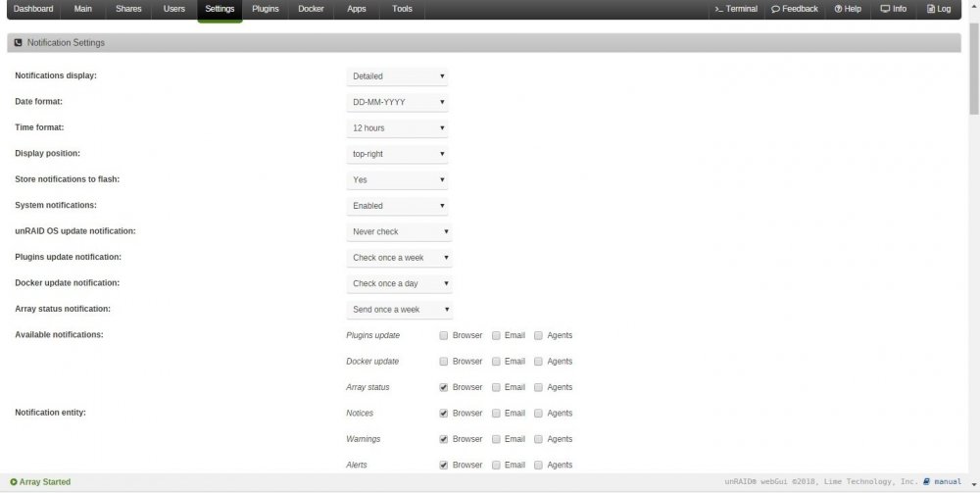Click the Notification entity label
This screenshot has width=980, height=493.
coord(51,413)
